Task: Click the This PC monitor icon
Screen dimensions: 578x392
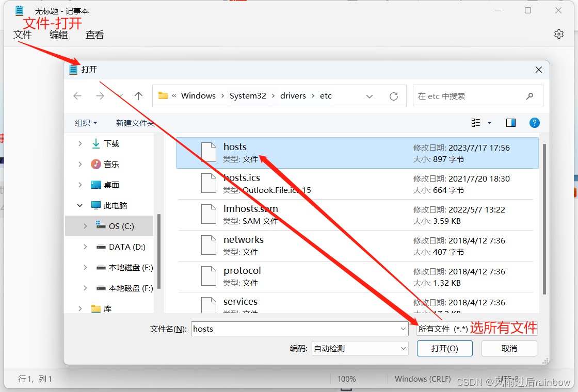Action: click(96, 205)
